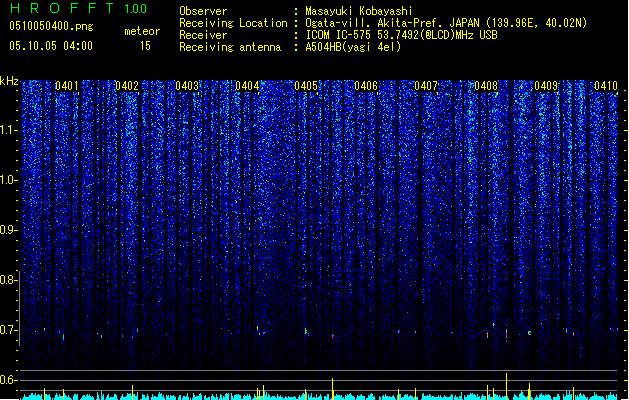This screenshot has width=629, height=400.
Task: Click the HROFFT 1.0.0 title text
Action: click(79, 8)
